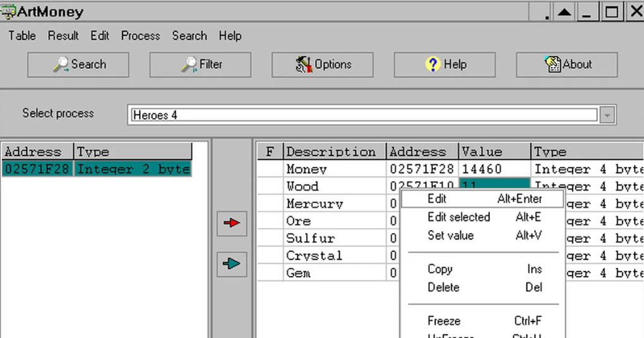
Task: Click the Wood description cell
Action: [x=335, y=186]
